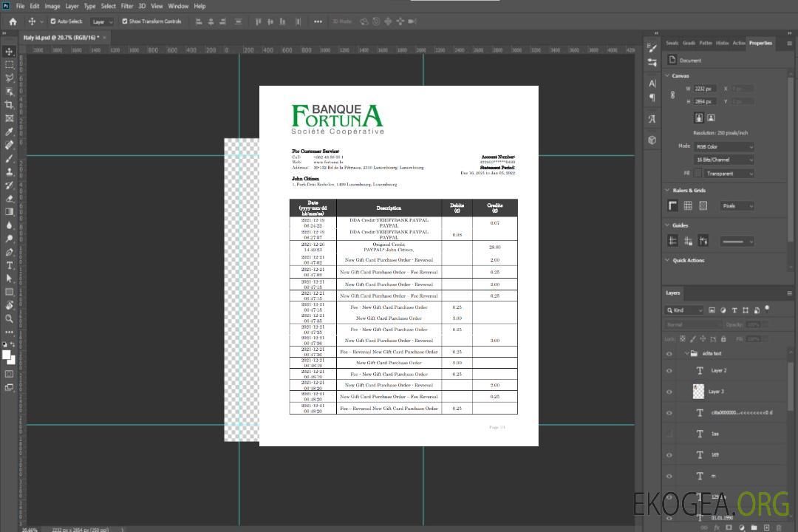Select the Path Selection arrow tool
This screenshot has width=798, height=532.
9,279
